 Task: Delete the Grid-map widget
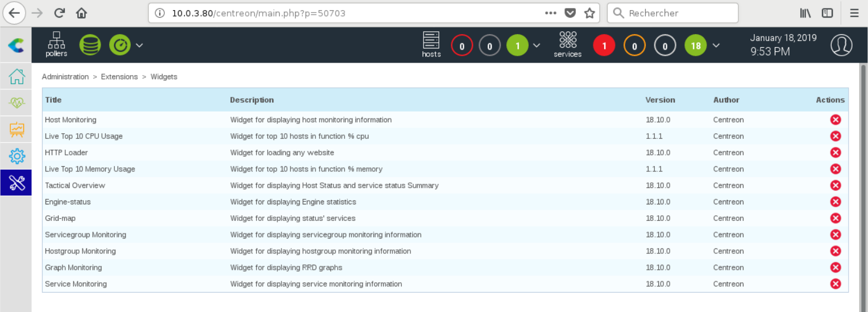coord(835,218)
